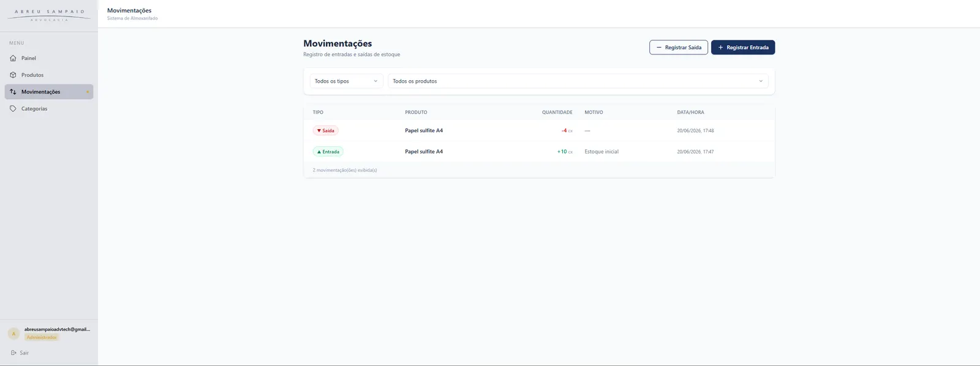Click the Tipo column header
The height and width of the screenshot is (366, 980).
(x=318, y=113)
